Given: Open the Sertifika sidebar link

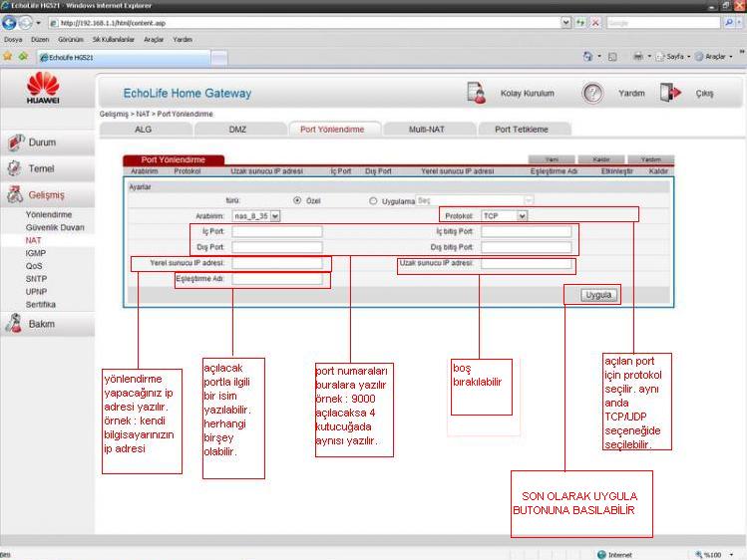Looking at the screenshot, I should pos(41,305).
